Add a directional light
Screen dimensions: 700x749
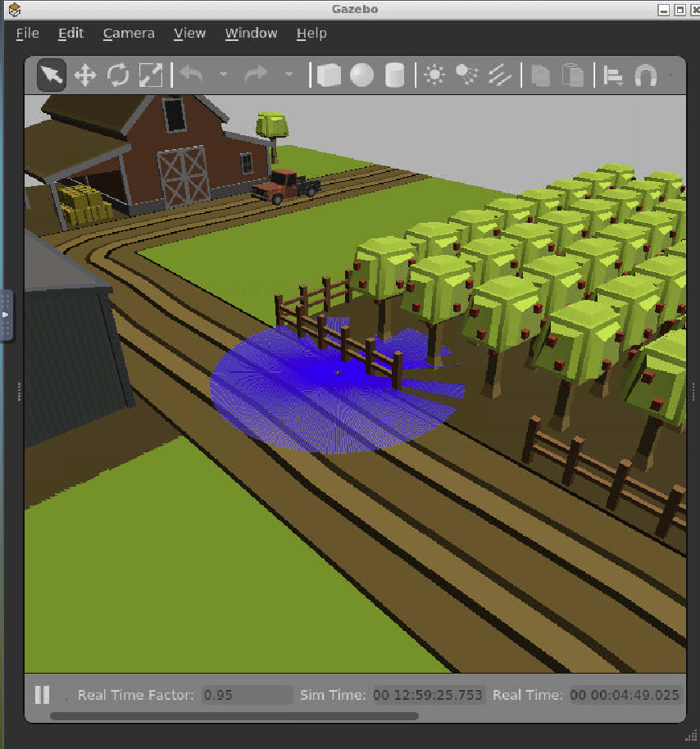point(500,75)
